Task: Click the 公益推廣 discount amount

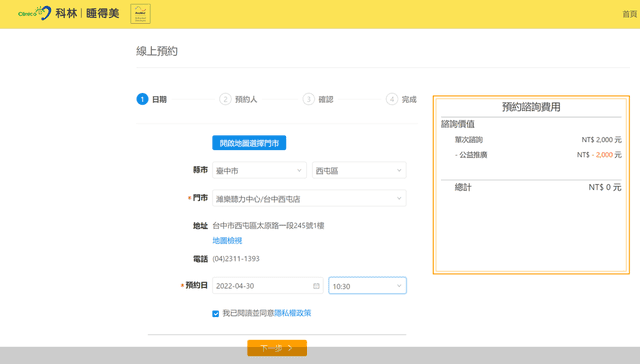Action: [x=599, y=155]
